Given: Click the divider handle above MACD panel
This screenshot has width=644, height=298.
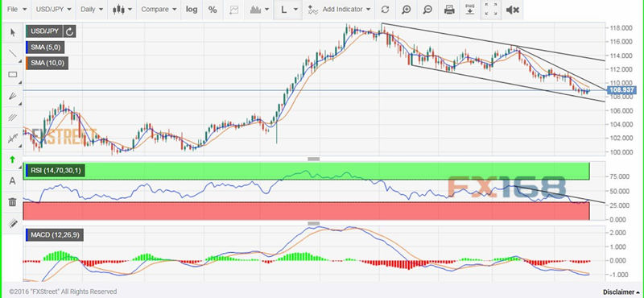Looking at the screenshot, I should [x=314, y=223].
